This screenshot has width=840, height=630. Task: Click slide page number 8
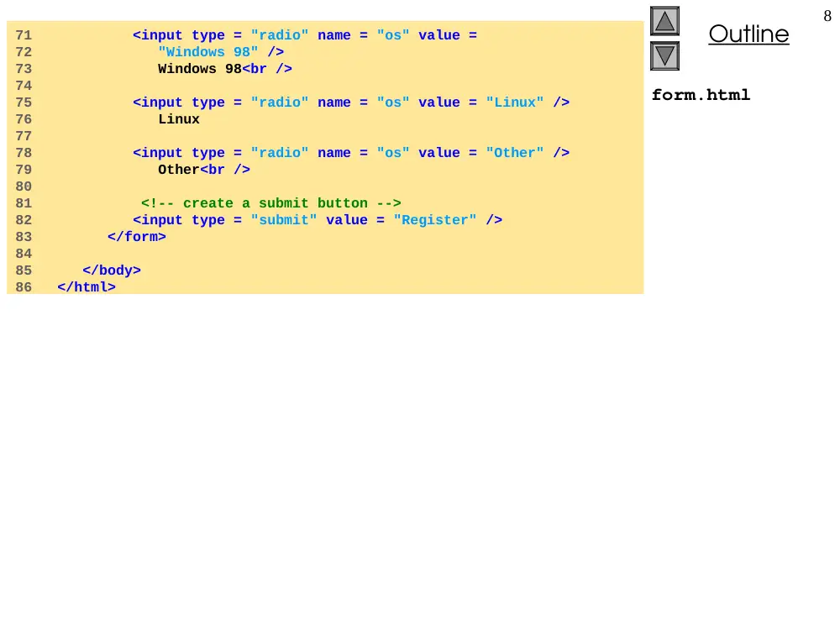(x=827, y=16)
